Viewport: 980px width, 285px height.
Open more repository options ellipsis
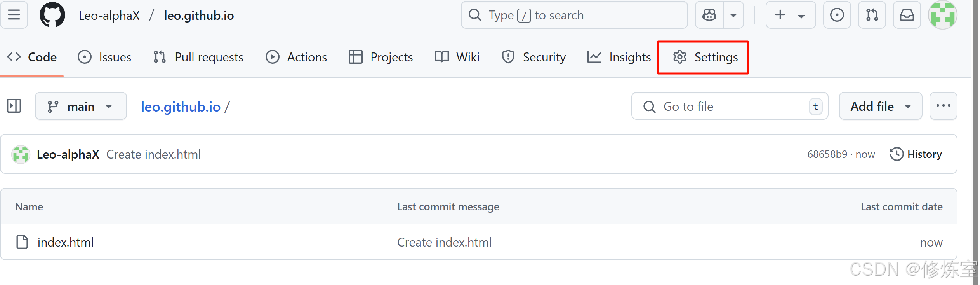[943, 106]
